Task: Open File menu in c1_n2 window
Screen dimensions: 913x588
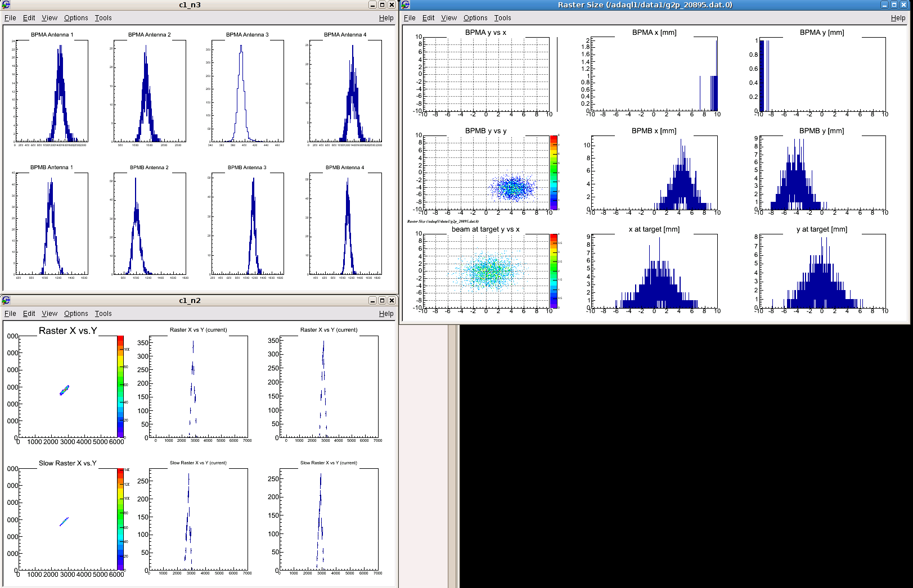Action: click(10, 314)
